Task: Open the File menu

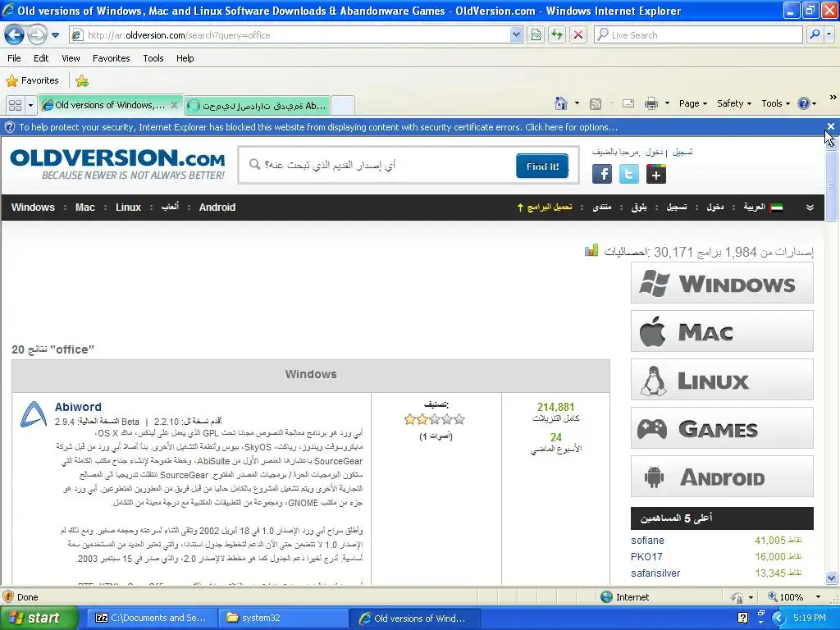Action: [x=15, y=58]
